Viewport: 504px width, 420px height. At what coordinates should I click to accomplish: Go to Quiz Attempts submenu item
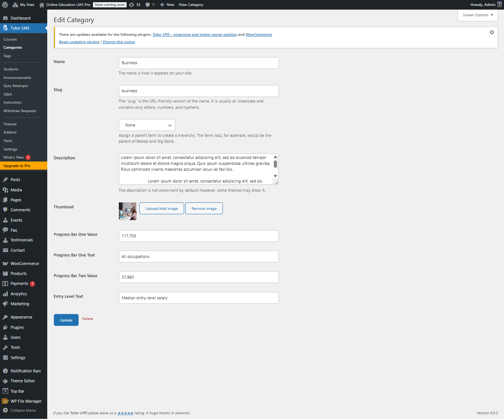15,86
